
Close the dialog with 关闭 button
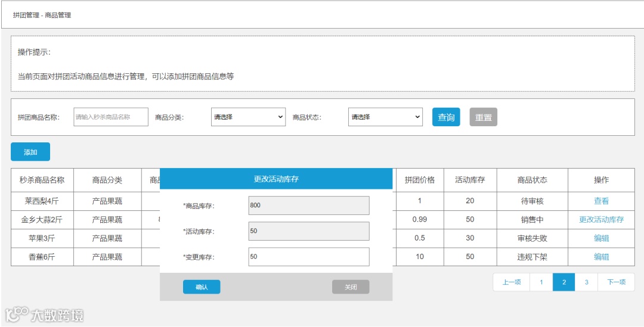click(351, 286)
